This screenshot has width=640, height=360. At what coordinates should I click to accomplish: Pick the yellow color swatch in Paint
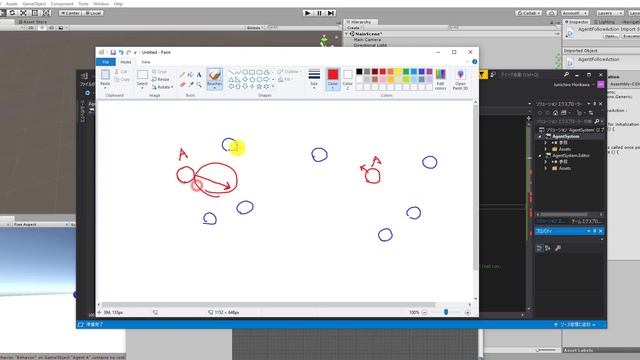[398, 72]
